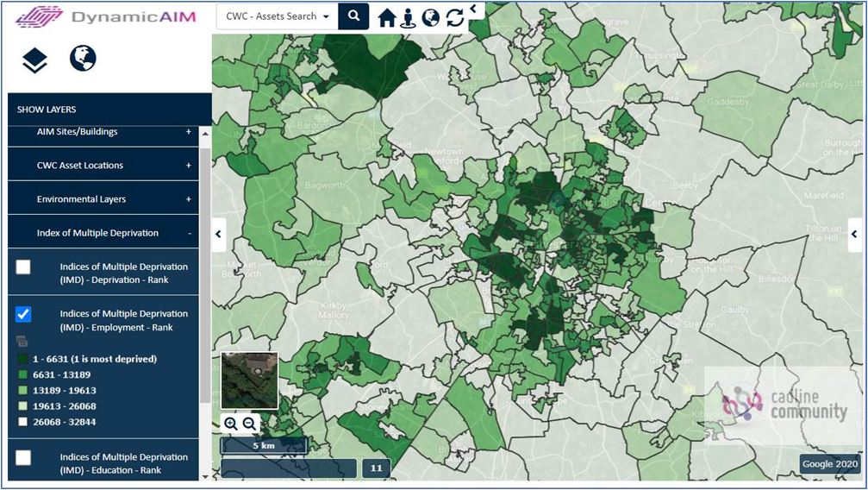Expand CWC Asset Locations group
868x490 pixels.
click(103, 165)
